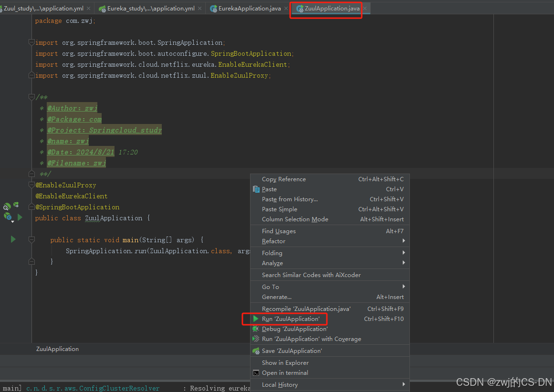Click ConfigClusterResolver in console log
The image size is (554, 392).
119,388
